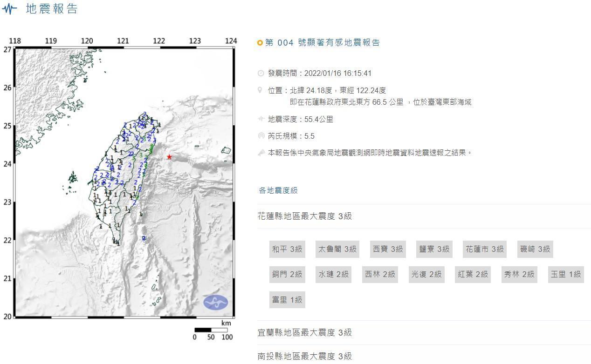Open the 第 004 號顯著有感地震報告 title
The image size is (591, 364).
pyautogui.click(x=323, y=43)
